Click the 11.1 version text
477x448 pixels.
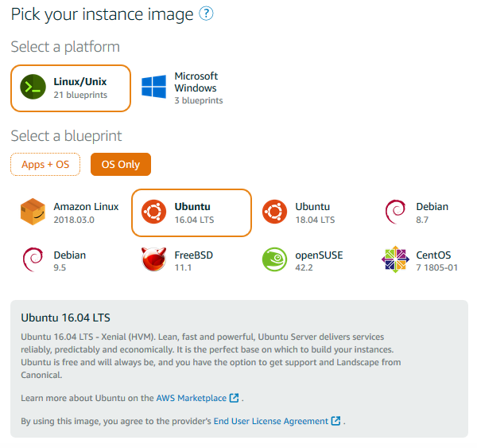point(183,267)
